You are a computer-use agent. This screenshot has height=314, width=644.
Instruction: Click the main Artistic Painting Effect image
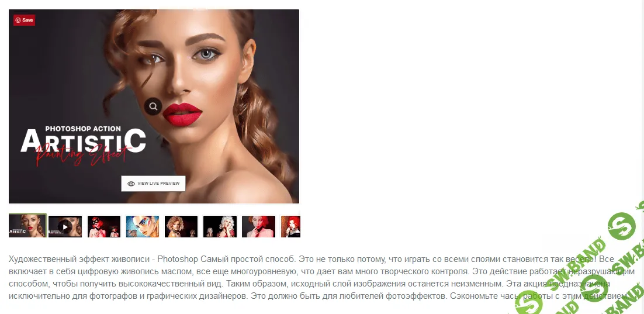tap(154, 106)
